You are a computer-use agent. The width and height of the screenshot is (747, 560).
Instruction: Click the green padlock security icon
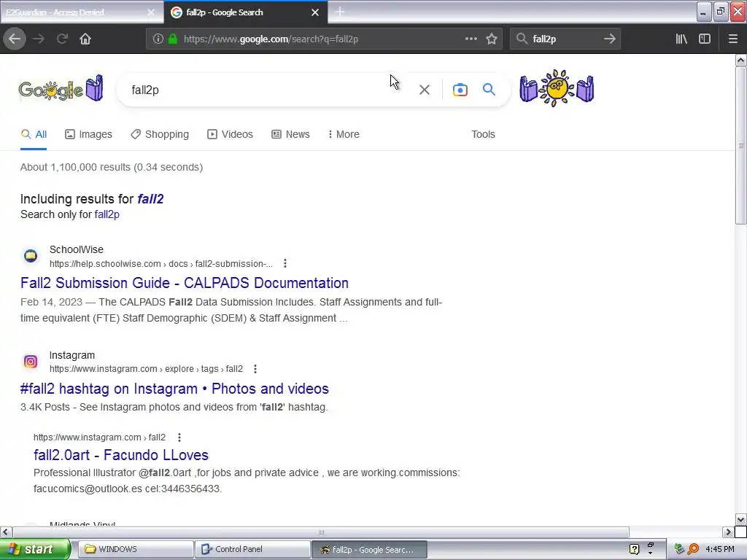(x=173, y=39)
